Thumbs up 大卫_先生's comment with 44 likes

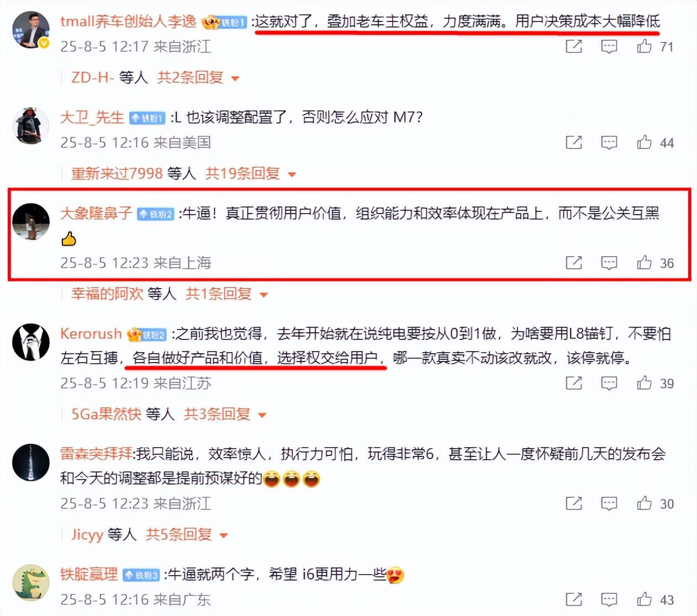click(644, 142)
